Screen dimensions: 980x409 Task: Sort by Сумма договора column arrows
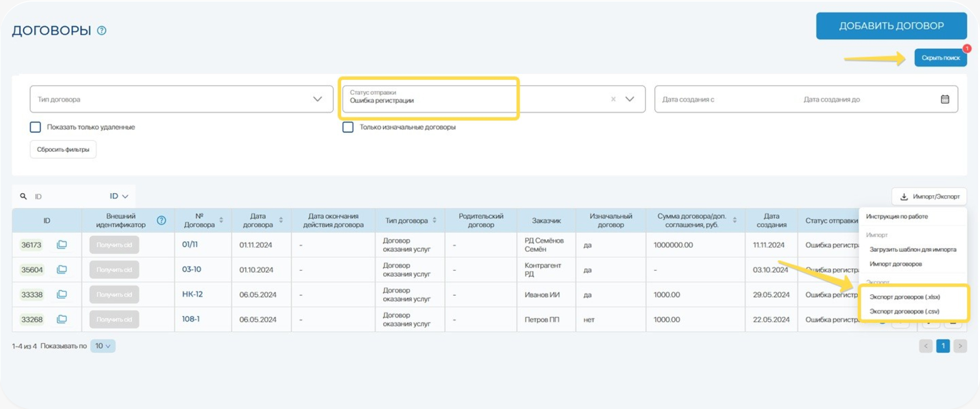pos(735,220)
